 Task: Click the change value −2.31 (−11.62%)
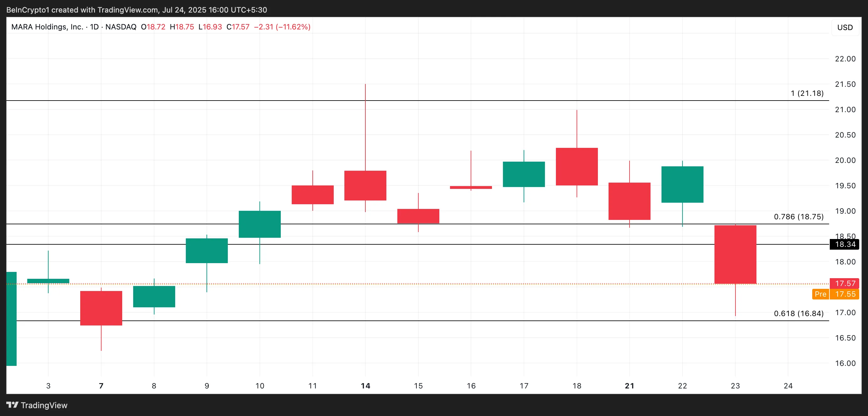pyautogui.click(x=282, y=27)
